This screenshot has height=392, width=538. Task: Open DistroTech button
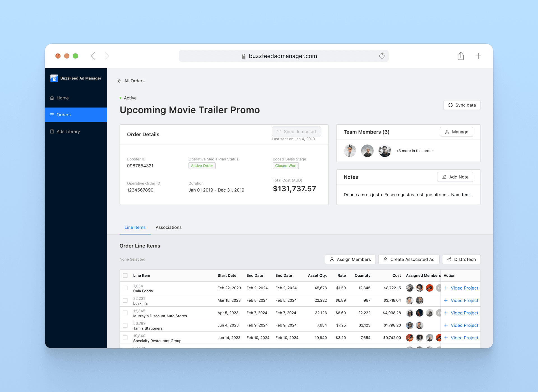[x=461, y=260]
